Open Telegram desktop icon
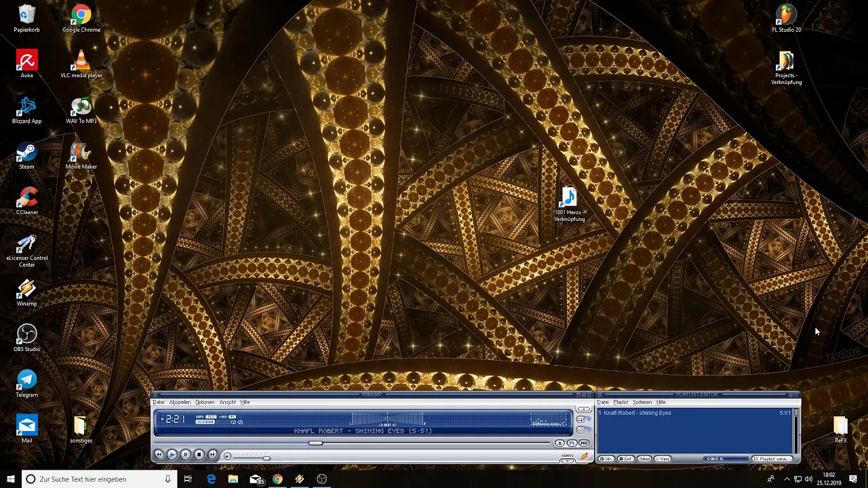The width and height of the screenshot is (868, 488). 27,384
